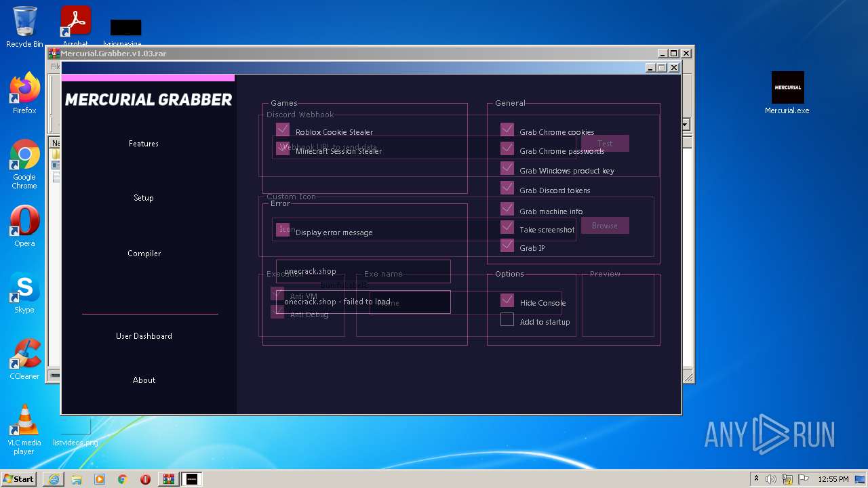Open the About page in sidebar
This screenshot has width=868, height=488.
click(x=144, y=380)
